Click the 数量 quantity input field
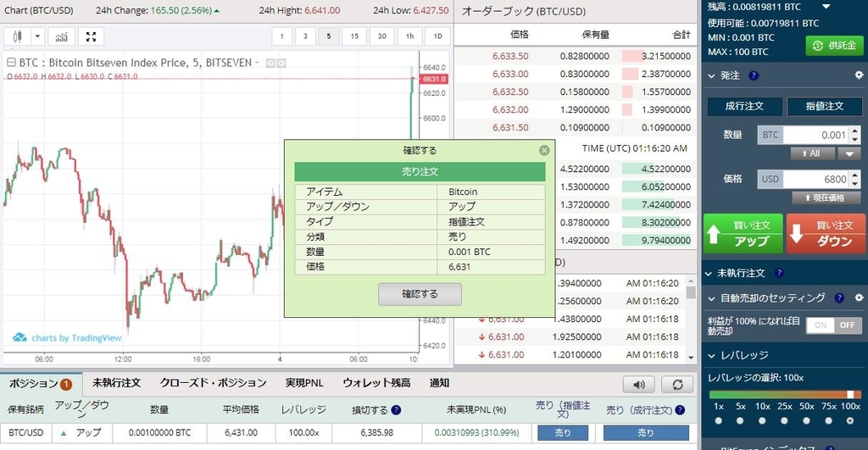This screenshot has width=868, height=450. coord(816,135)
